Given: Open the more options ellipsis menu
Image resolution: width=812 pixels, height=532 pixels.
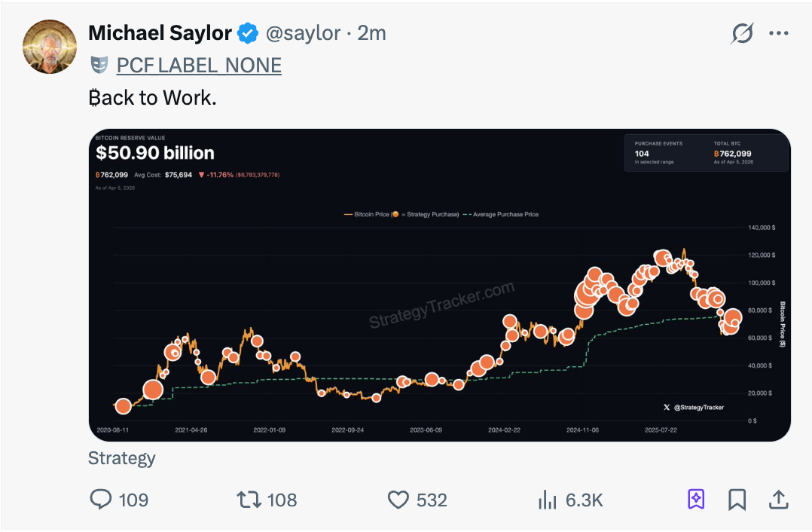Looking at the screenshot, I should pyautogui.click(x=778, y=33).
